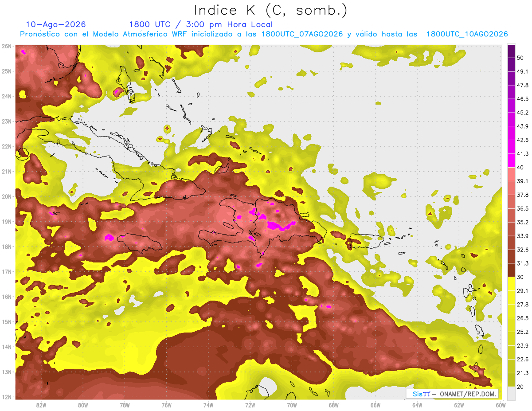Click the longitude label "72W"
The height and width of the screenshot is (411, 532).
coord(250,405)
